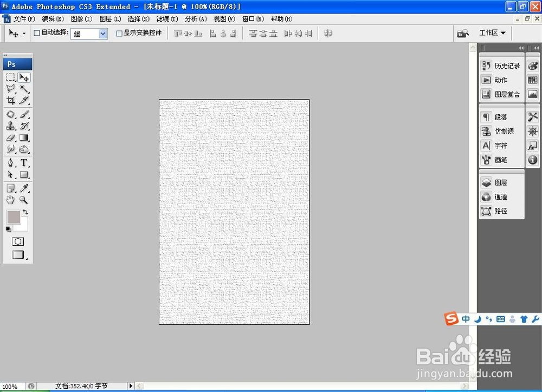The width and height of the screenshot is (542, 392).
Task: Click the auto-align layers icon
Action: 328,33
